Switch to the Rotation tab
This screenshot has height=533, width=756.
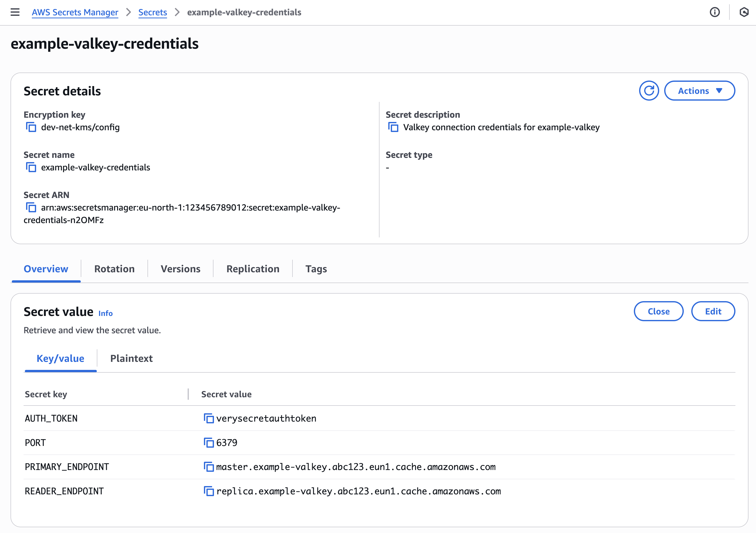(x=114, y=269)
